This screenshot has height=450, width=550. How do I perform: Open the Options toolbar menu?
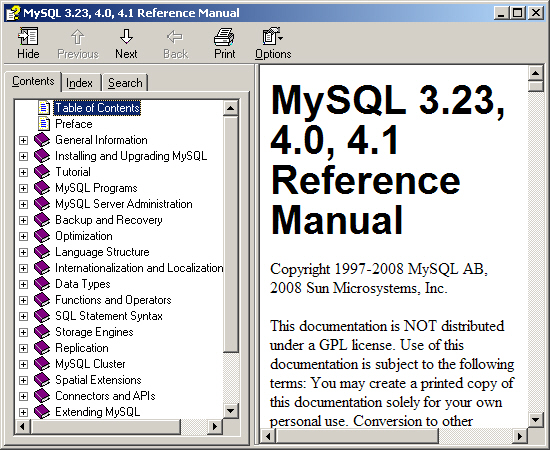[x=273, y=43]
